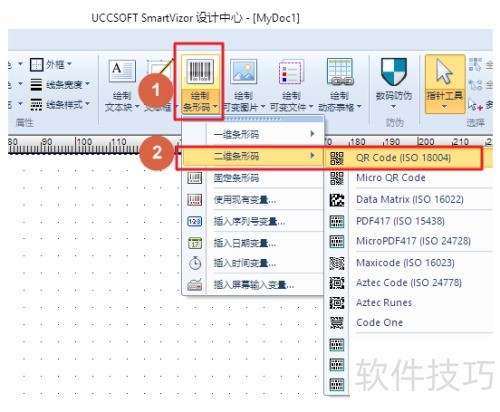The width and height of the screenshot is (500, 412).
Task: Click the 外框 border icon
Action: [x=36, y=64]
